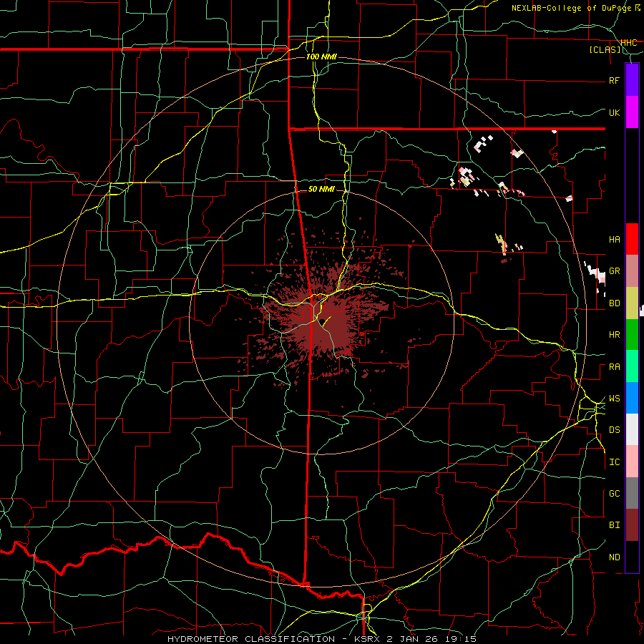
Task: Click the white DS legend color swatch
Action: tap(632, 429)
